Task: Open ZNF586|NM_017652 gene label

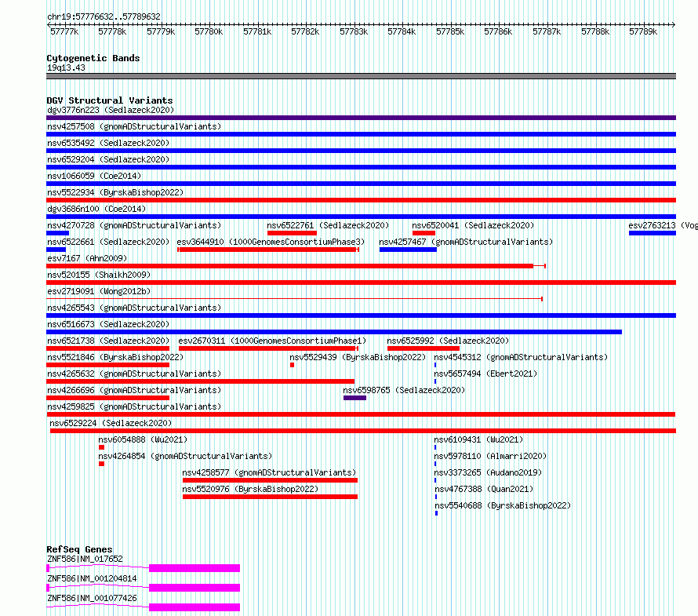Action: 85,559
